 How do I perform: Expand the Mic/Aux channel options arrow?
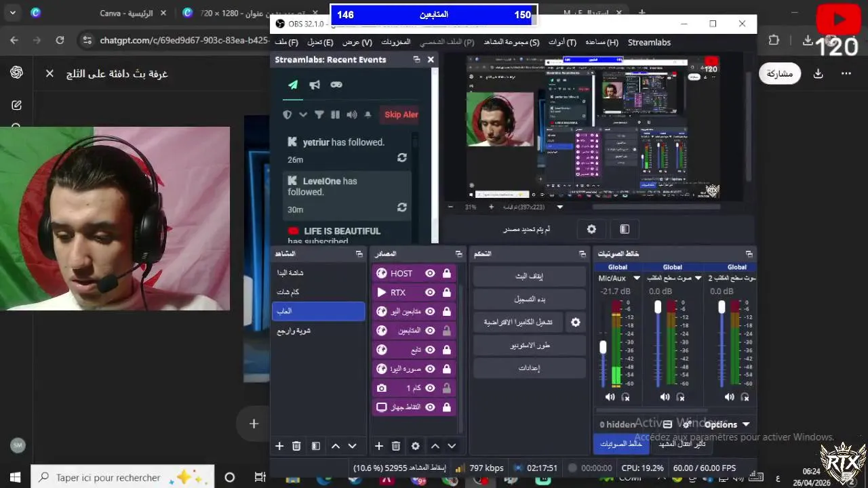[x=637, y=278]
